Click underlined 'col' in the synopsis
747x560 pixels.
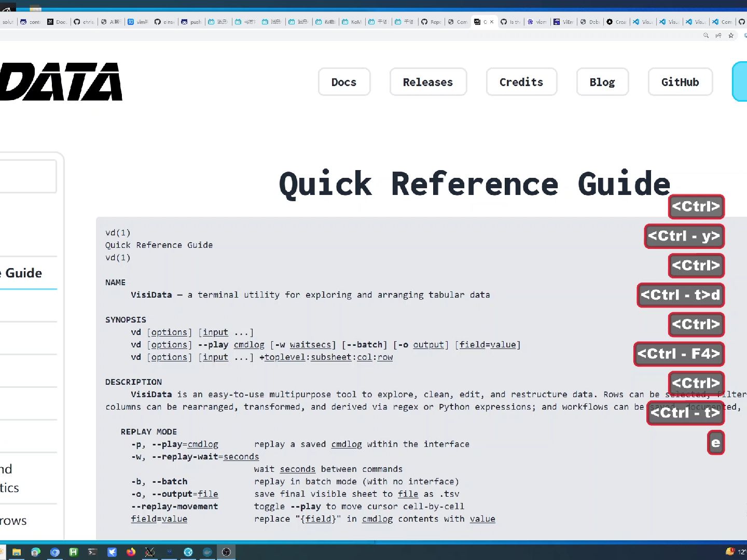[x=364, y=357]
